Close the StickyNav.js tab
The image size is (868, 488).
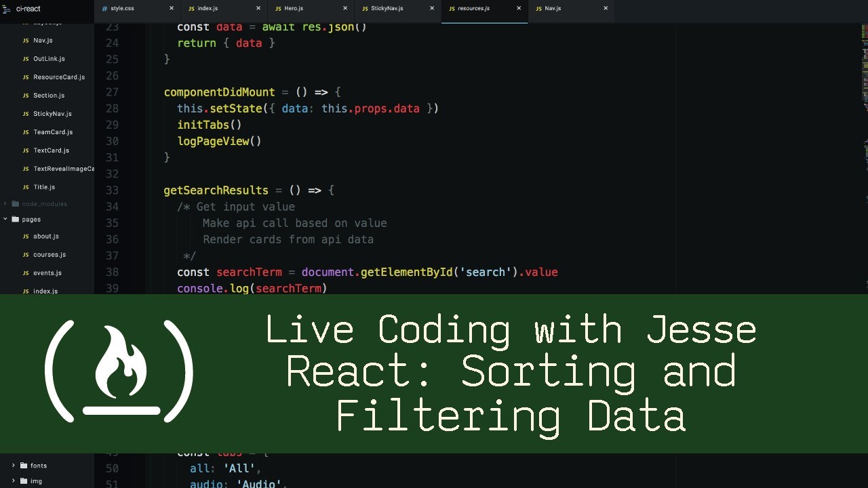coord(432,8)
